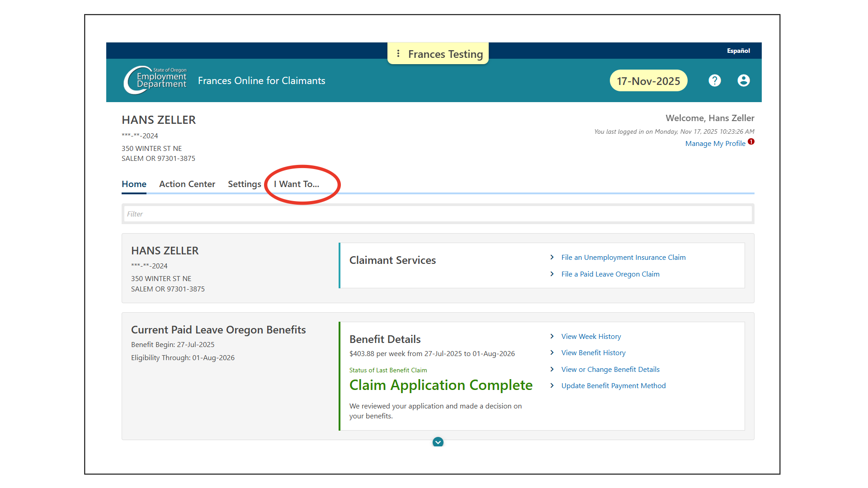This screenshot has width=868, height=488.
Task: Open the help question mark icon
Action: [x=714, y=80]
